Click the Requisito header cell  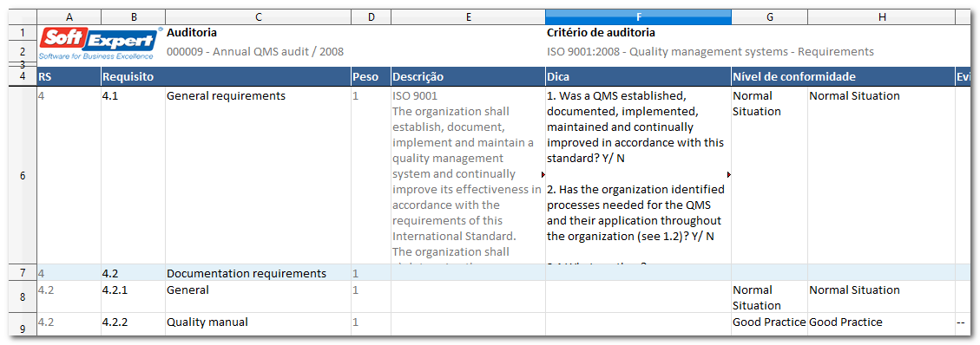click(x=226, y=77)
